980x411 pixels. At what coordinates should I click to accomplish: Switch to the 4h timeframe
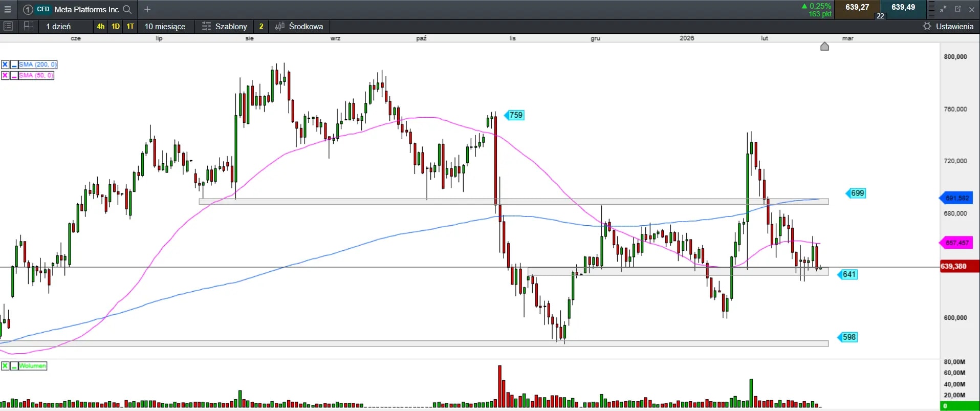101,26
